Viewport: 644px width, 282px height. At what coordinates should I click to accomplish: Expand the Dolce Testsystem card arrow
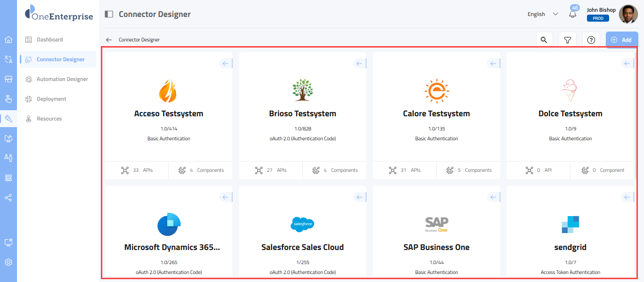point(627,64)
